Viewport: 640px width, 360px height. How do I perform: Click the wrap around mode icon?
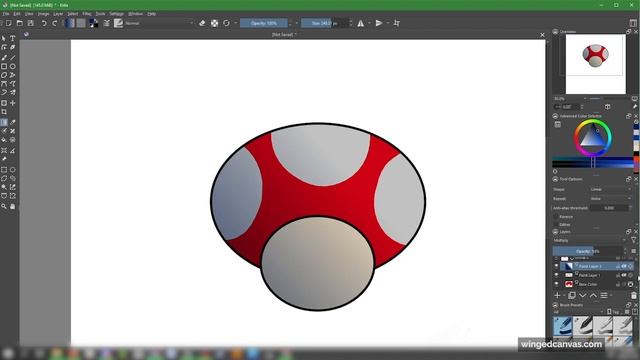397,23
